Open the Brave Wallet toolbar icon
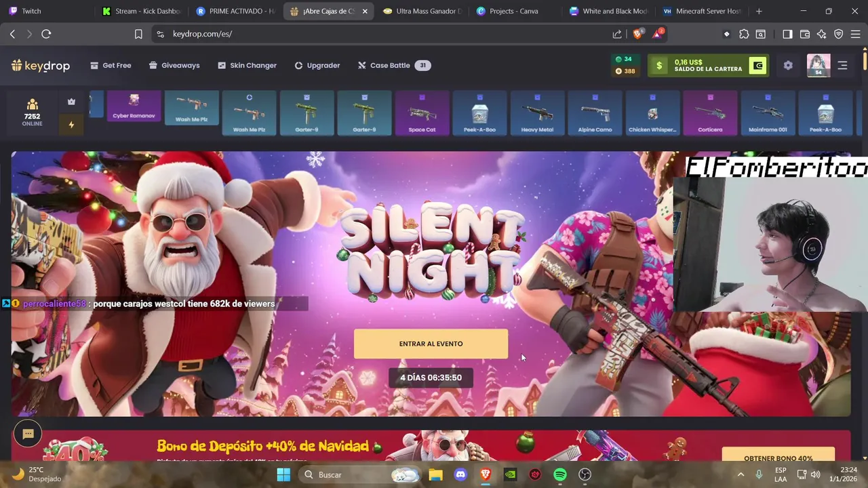The image size is (868, 488). tap(805, 34)
